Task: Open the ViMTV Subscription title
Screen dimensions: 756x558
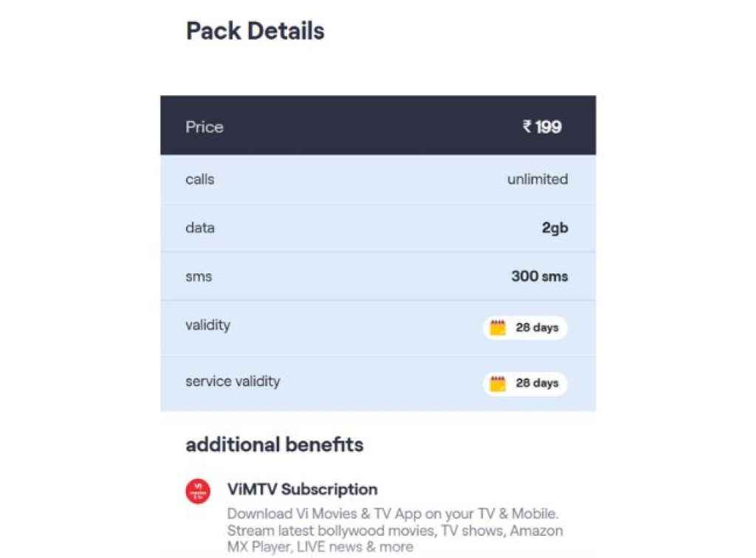Action: [302, 489]
